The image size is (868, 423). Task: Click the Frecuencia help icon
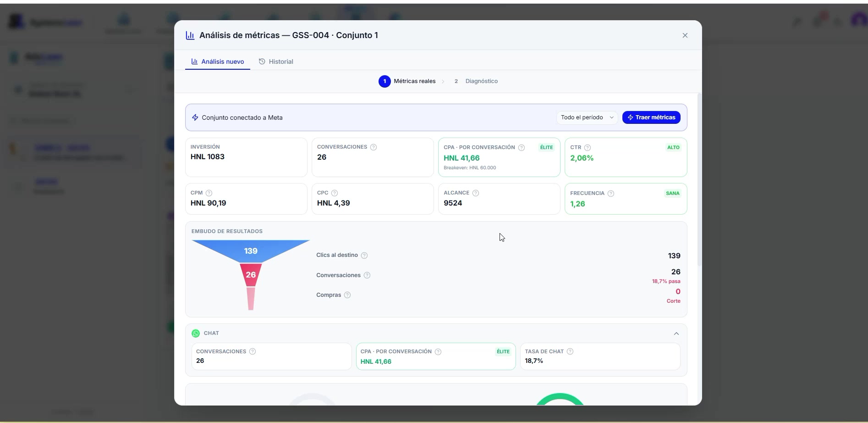click(x=611, y=194)
